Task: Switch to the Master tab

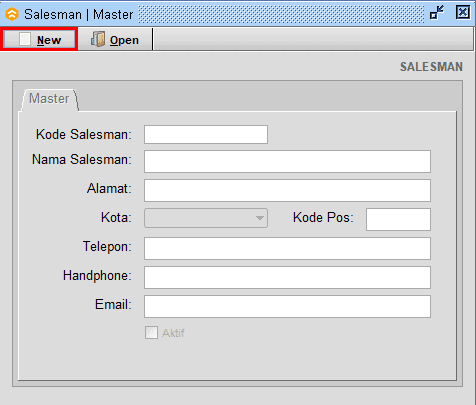Action: click(49, 99)
